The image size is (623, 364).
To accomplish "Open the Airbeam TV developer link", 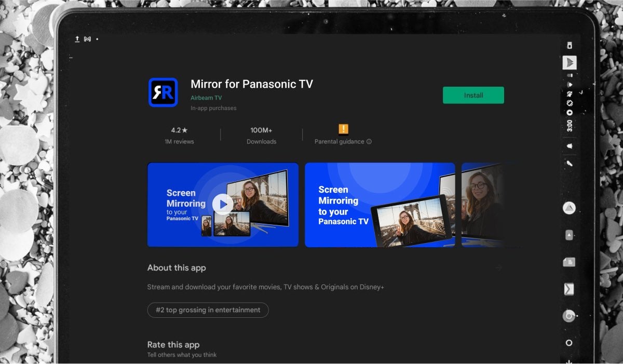I will [x=206, y=98].
